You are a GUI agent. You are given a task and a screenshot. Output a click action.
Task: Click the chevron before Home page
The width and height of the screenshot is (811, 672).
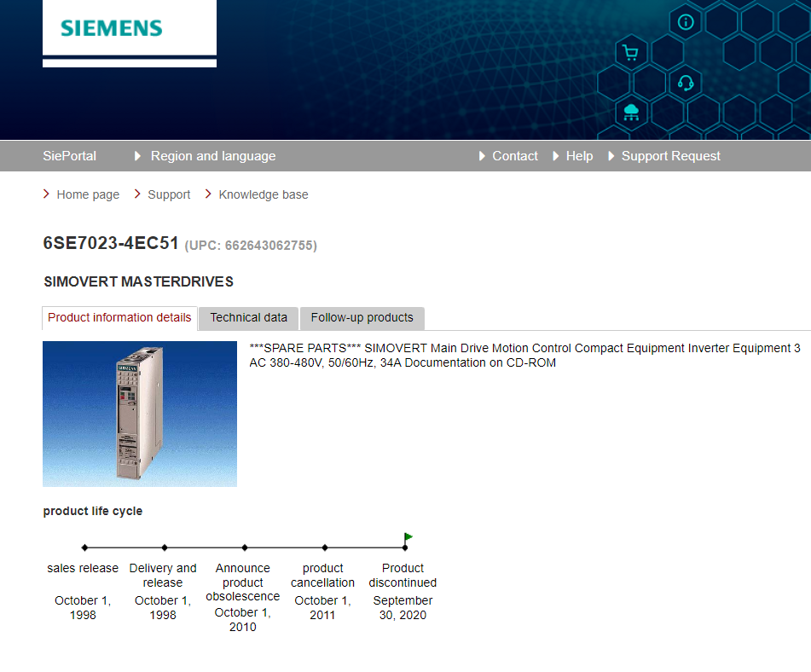pos(46,194)
